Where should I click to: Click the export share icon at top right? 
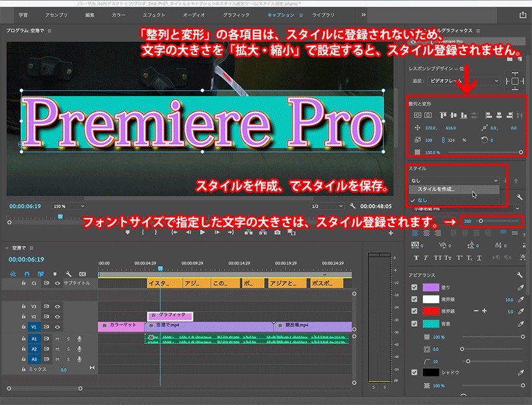523,15
